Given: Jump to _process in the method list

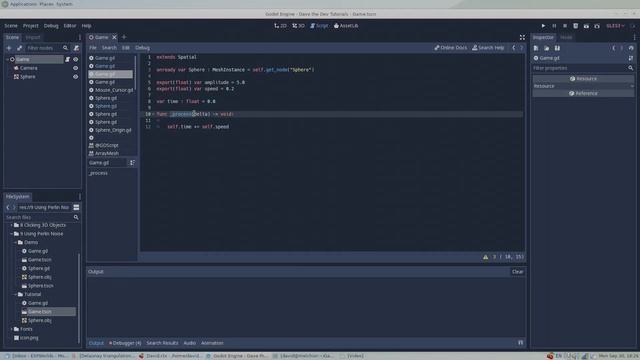Looking at the screenshot, I should tap(98, 173).
